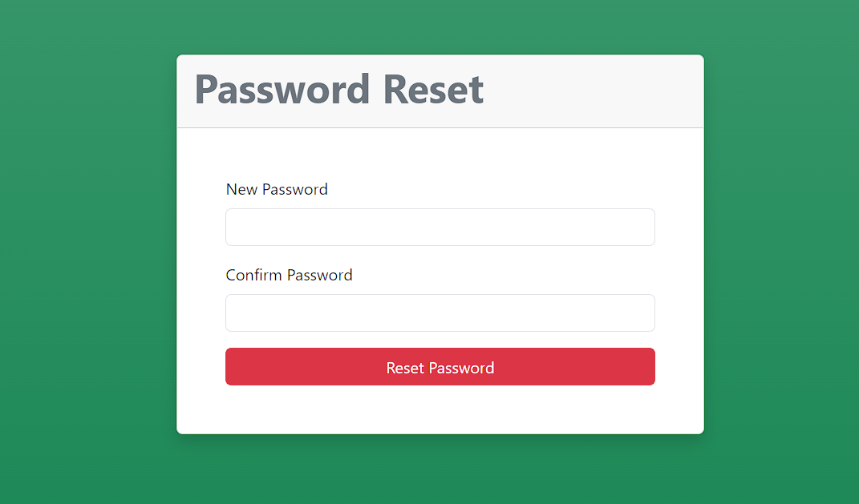Activate the Reset Password submit control
The image size is (859, 504).
(440, 366)
